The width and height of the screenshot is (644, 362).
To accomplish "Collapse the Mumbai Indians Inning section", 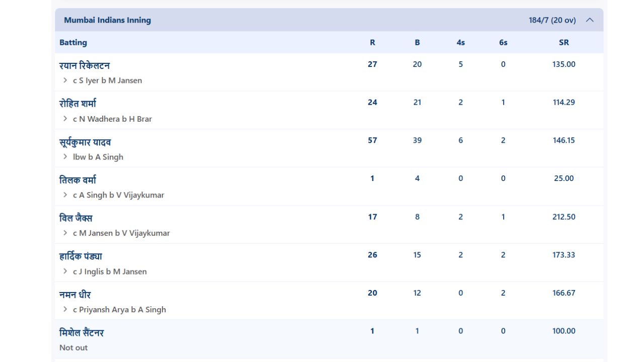I will click(590, 20).
